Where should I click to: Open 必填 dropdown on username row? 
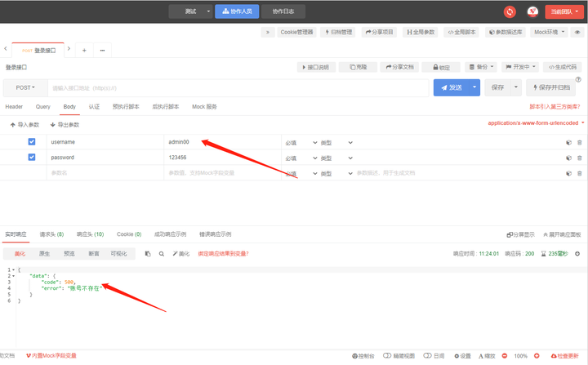tap(301, 143)
